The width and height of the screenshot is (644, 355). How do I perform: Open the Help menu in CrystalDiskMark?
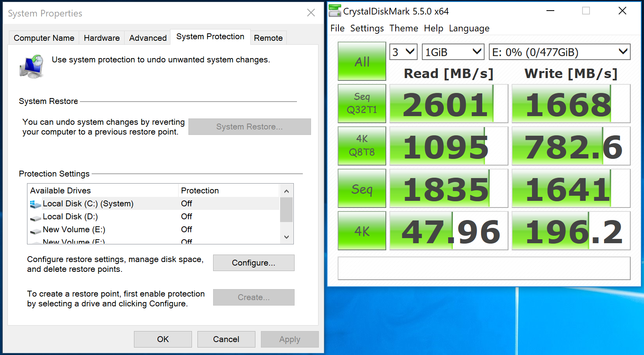point(433,28)
